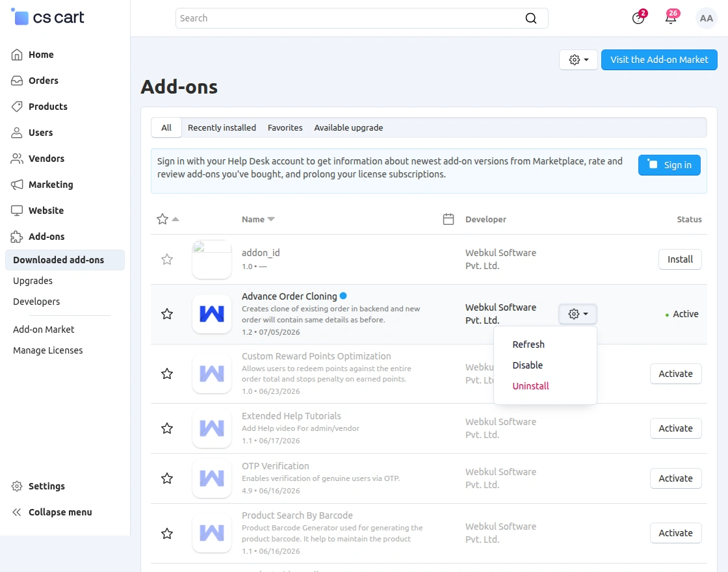This screenshot has height=572, width=728.
Task: Open the notifications bell icon
Action: click(x=671, y=18)
